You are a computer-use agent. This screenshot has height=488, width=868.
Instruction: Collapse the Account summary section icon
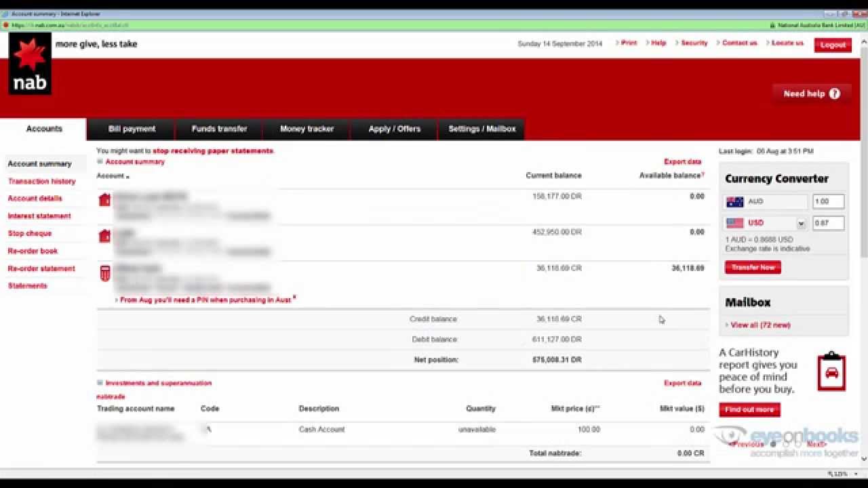click(x=100, y=161)
